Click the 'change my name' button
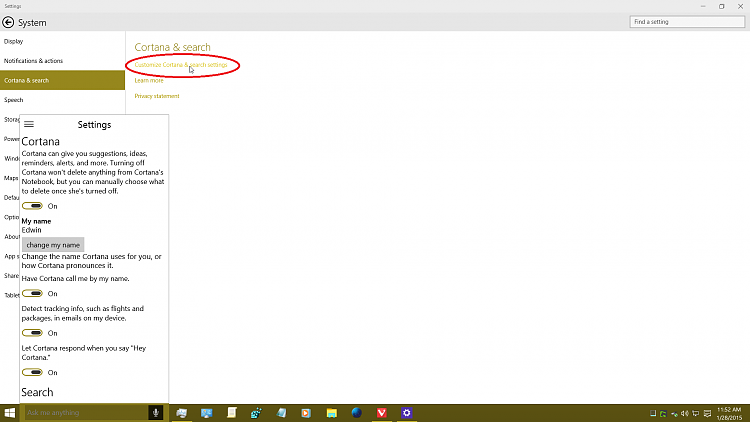 coord(53,245)
